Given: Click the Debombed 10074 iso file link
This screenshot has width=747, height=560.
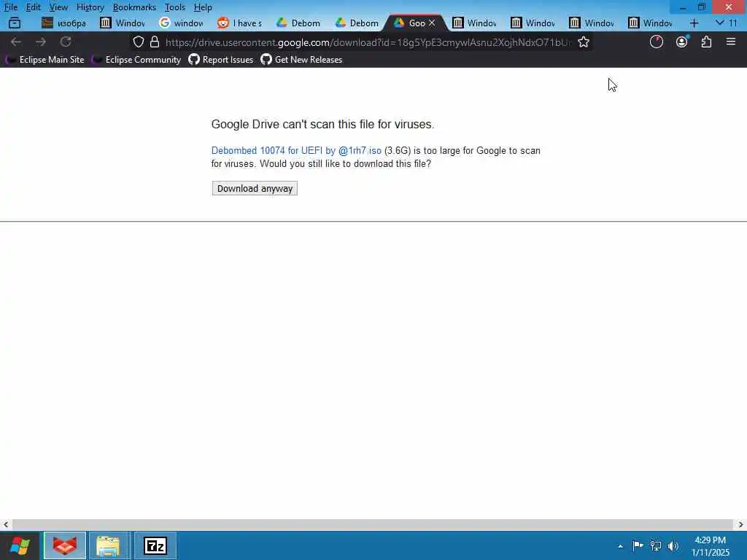Looking at the screenshot, I should 296,150.
